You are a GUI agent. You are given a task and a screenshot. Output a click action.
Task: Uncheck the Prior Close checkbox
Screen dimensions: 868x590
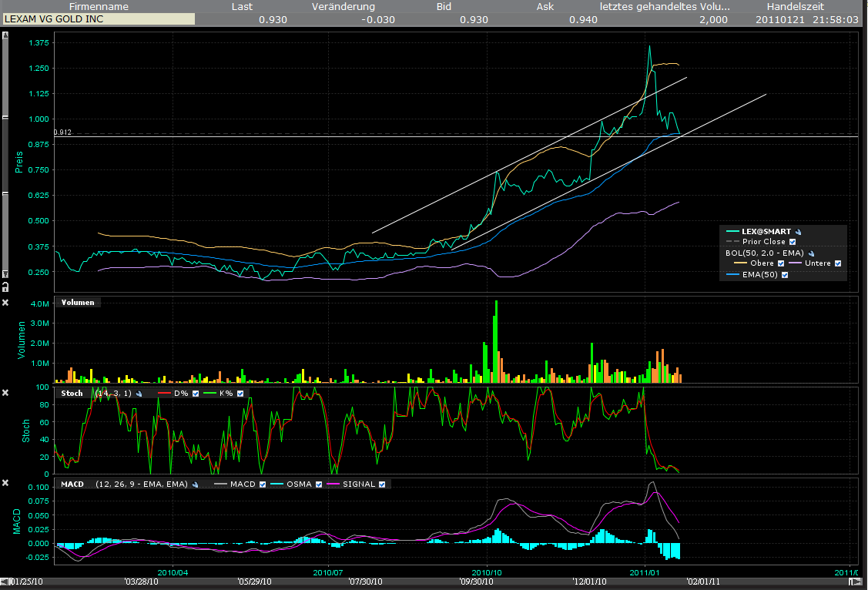(792, 242)
